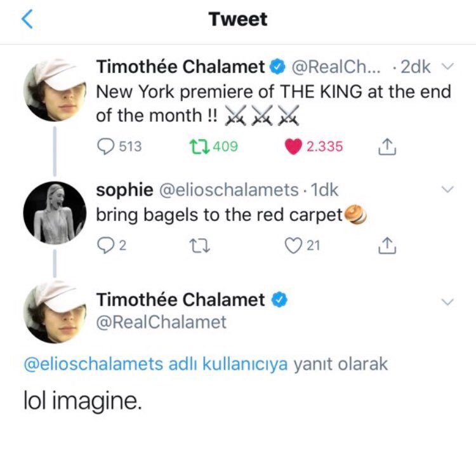Retweet the New York premiere tweet
This screenshot has width=476, height=456.
(x=198, y=147)
